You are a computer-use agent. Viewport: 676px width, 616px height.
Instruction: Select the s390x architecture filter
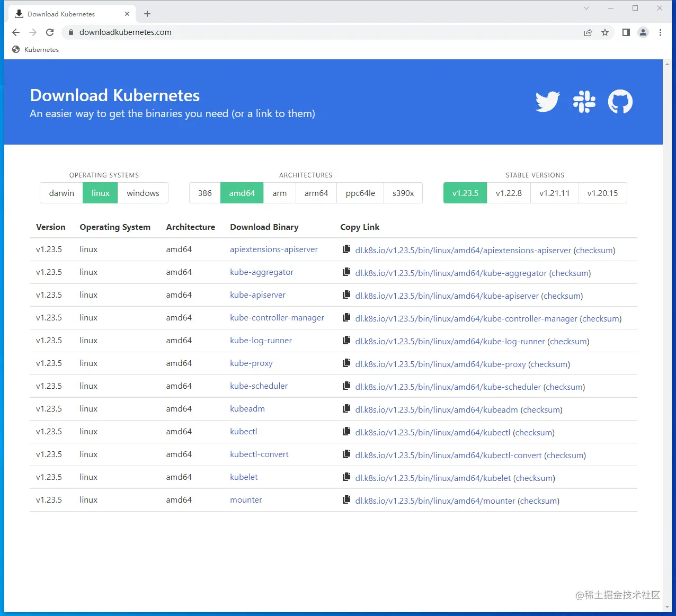click(x=403, y=193)
